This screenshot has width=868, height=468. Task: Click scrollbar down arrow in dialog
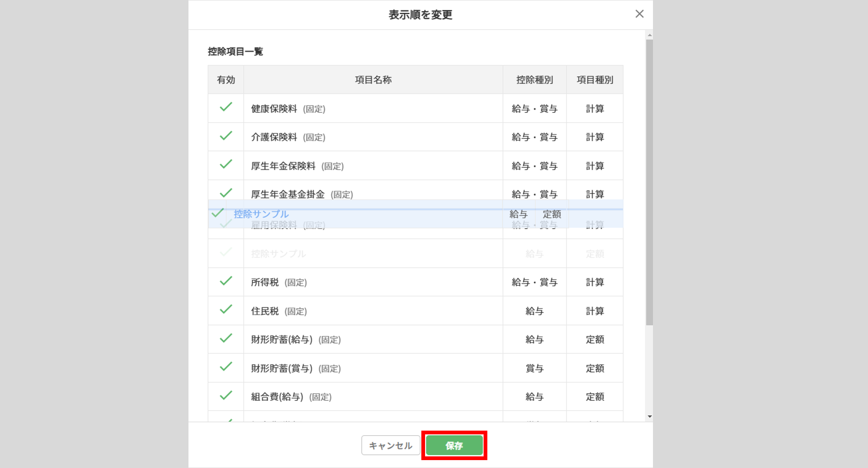click(649, 417)
